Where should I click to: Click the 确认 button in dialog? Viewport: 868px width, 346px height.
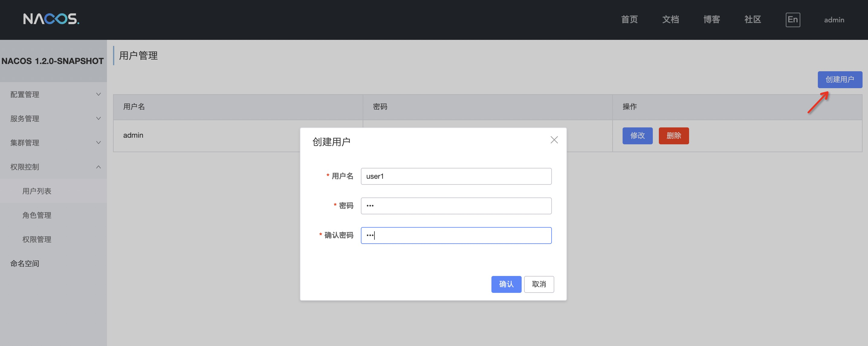506,284
